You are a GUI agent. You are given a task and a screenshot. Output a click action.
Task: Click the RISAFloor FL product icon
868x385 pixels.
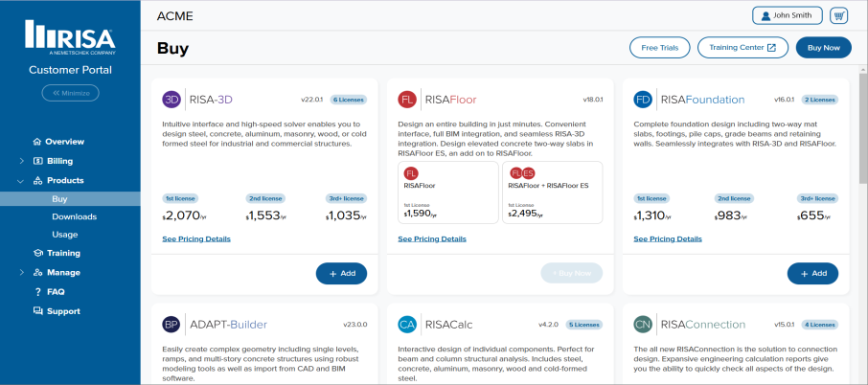(407, 100)
